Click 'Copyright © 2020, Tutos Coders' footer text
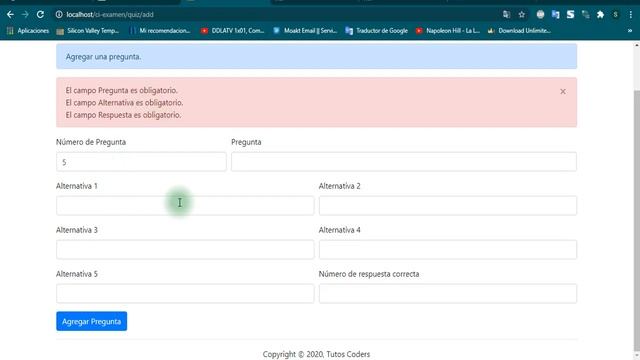640x360 pixels. pos(316,354)
